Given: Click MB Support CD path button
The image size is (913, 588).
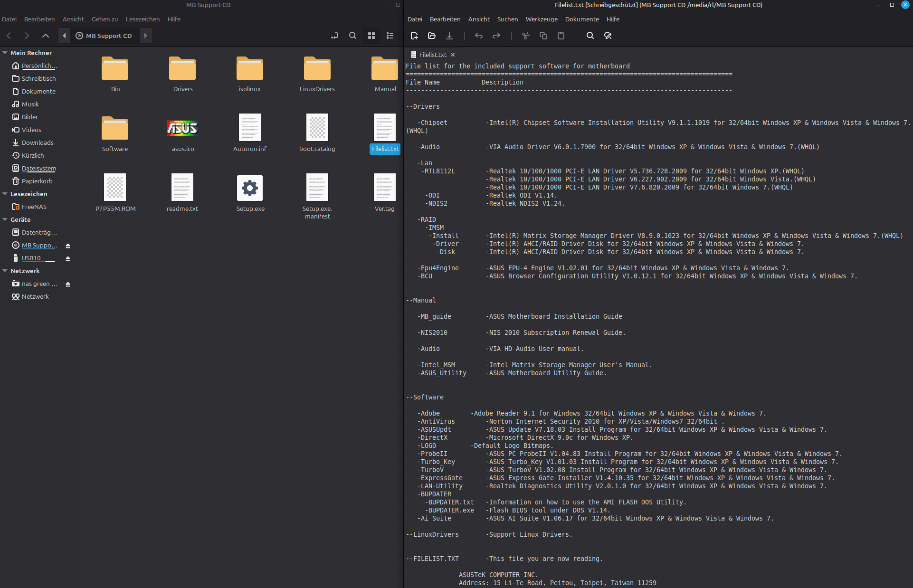Looking at the screenshot, I should pos(104,36).
